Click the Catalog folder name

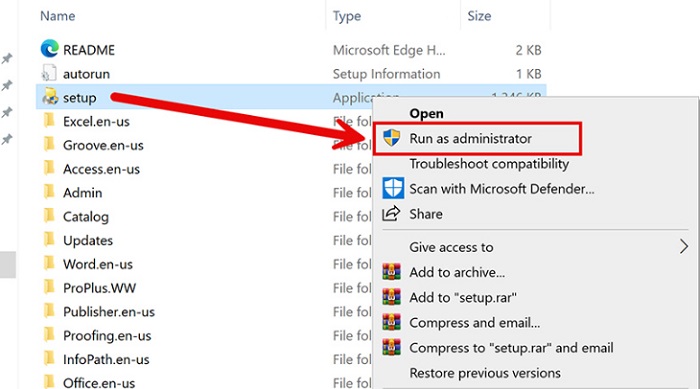point(86,217)
